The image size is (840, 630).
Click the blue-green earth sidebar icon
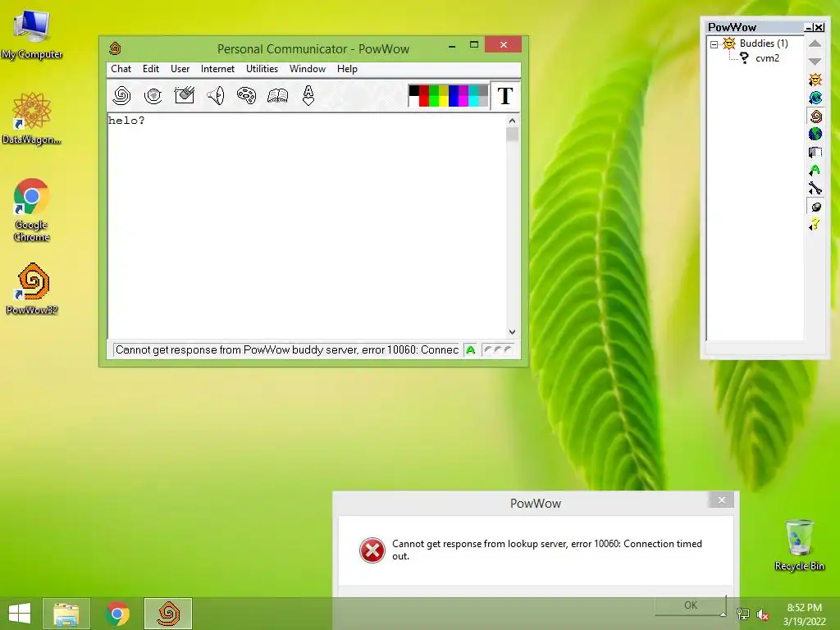coord(815,134)
